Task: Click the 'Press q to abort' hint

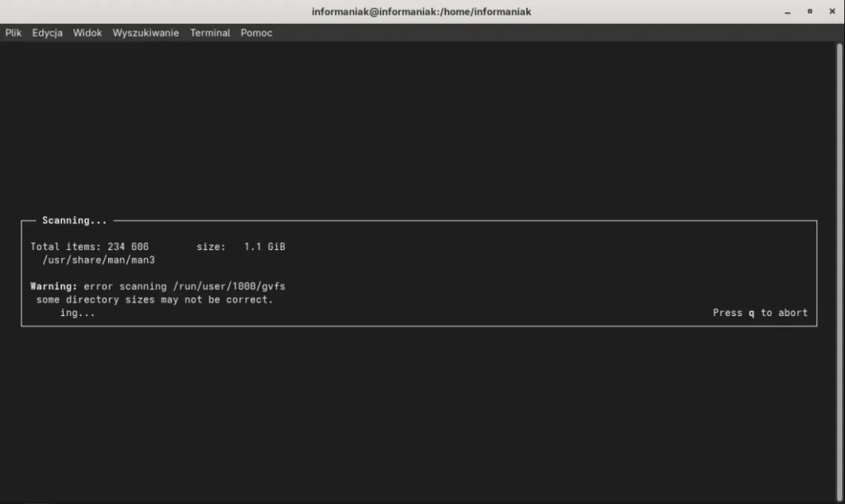Action: pos(760,313)
